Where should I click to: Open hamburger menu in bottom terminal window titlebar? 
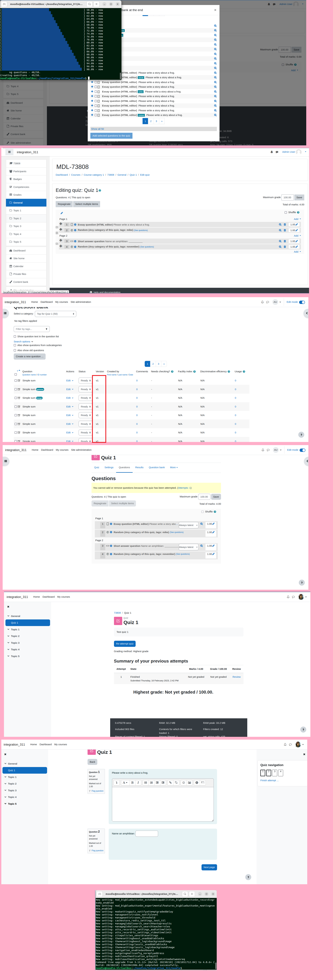[192, 894]
